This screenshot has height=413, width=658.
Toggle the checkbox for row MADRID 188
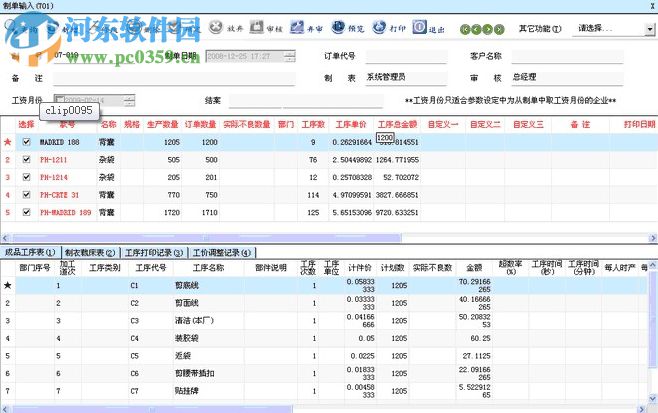(26, 142)
